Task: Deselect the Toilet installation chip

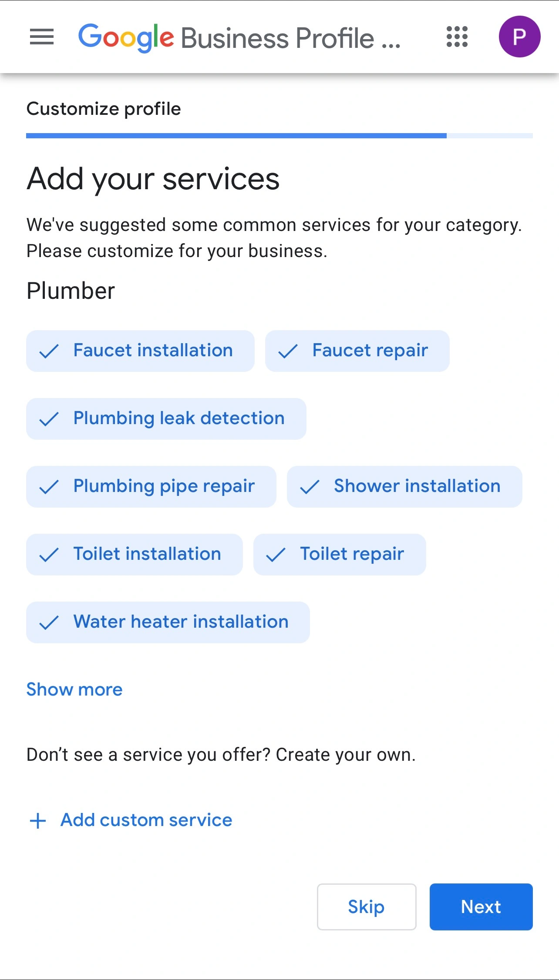Action: [x=134, y=554]
